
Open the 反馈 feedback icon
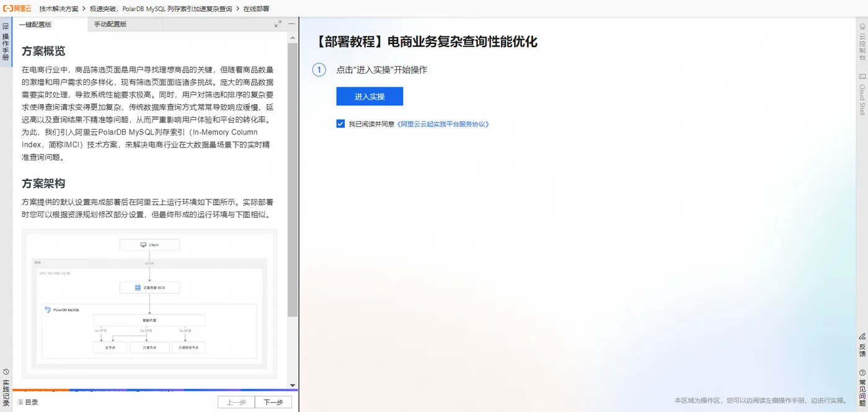[x=862, y=345]
